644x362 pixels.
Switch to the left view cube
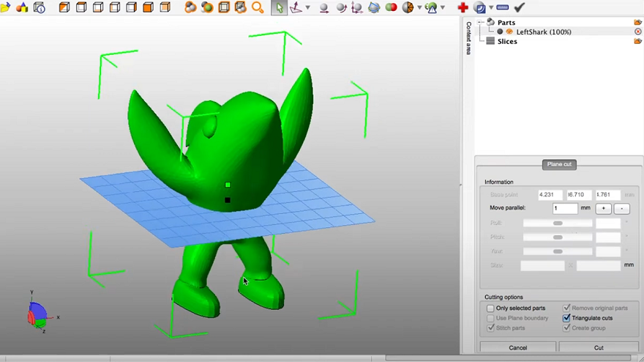pos(115,7)
